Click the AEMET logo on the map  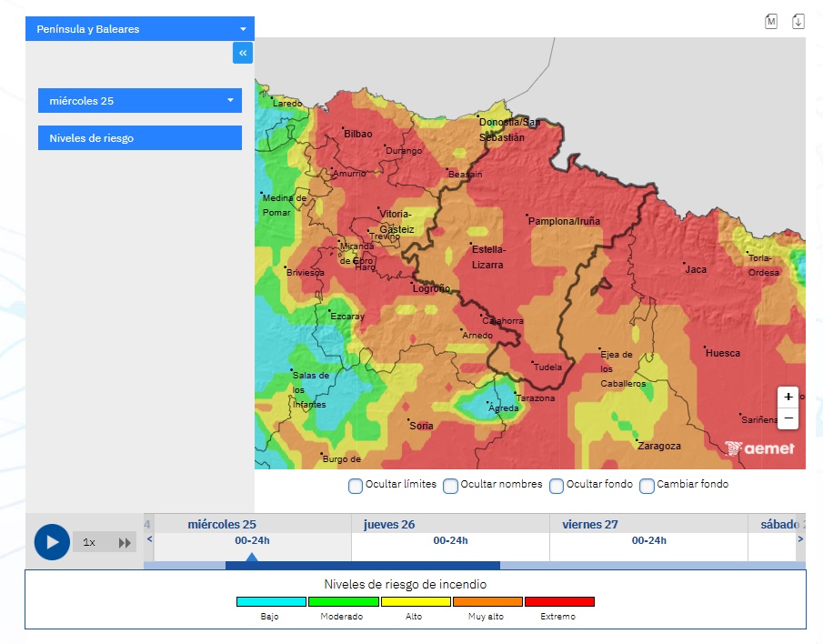click(760, 447)
